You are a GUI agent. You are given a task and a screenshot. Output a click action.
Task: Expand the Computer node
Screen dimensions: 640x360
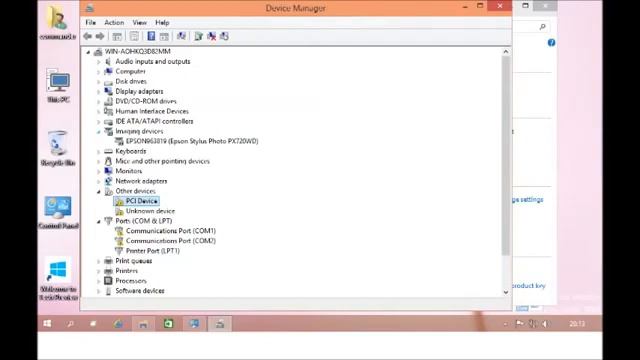tap(98, 72)
